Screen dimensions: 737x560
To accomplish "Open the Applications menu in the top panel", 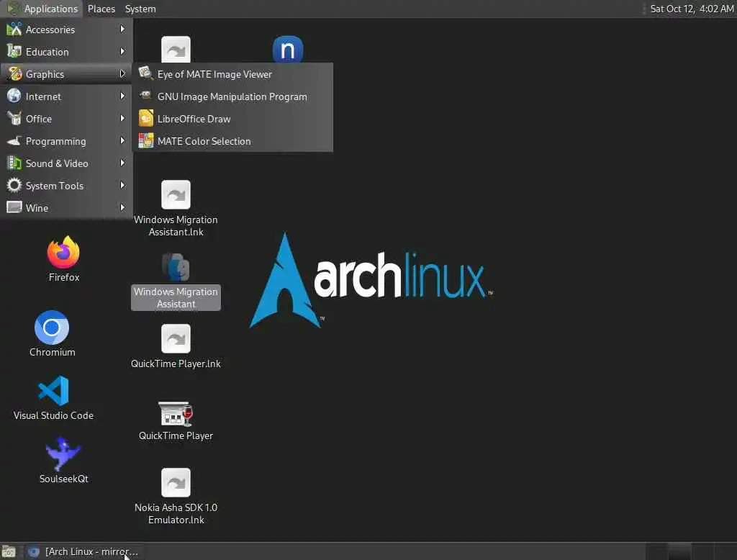I will (x=42, y=9).
